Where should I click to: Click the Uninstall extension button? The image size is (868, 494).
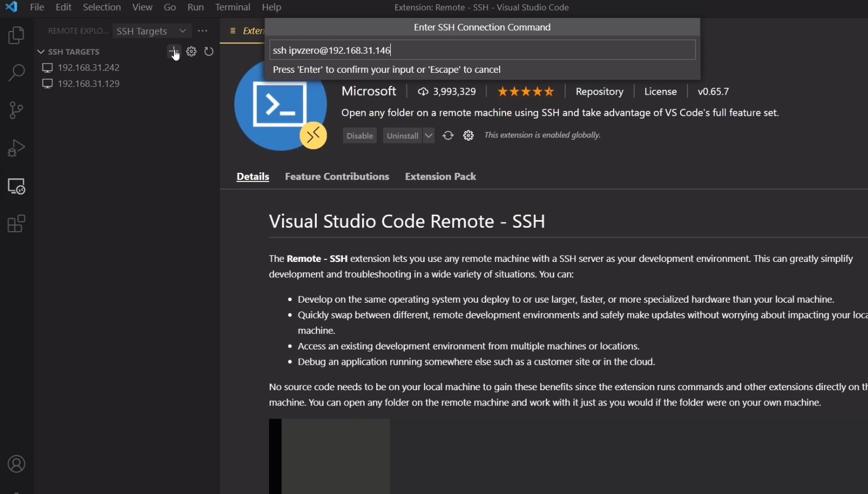point(402,135)
